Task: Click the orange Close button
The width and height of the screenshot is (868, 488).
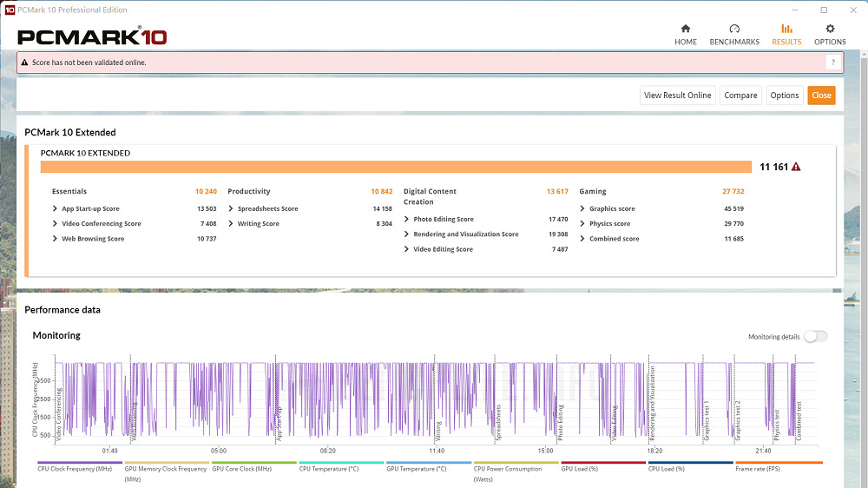Action: pyautogui.click(x=821, y=96)
